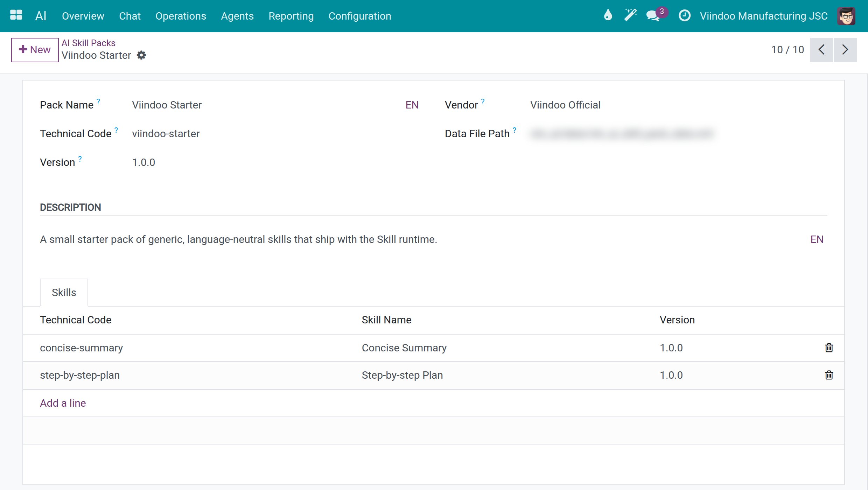Screen dimensions: 868x490
Task: Open the Chat menu
Action: (x=130, y=16)
